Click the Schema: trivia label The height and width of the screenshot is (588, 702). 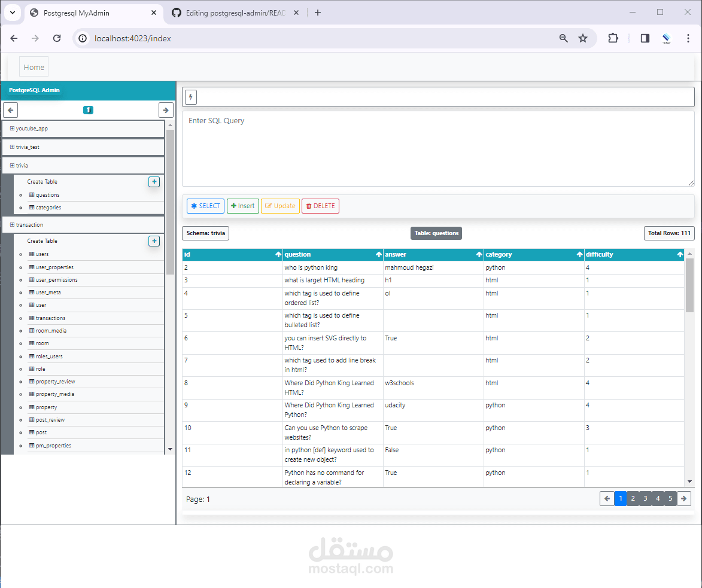pyautogui.click(x=205, y=233)
